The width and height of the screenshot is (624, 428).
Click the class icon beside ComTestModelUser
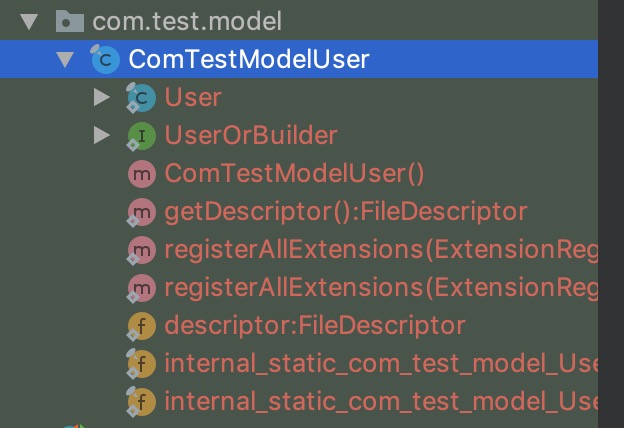pos(103,59)
